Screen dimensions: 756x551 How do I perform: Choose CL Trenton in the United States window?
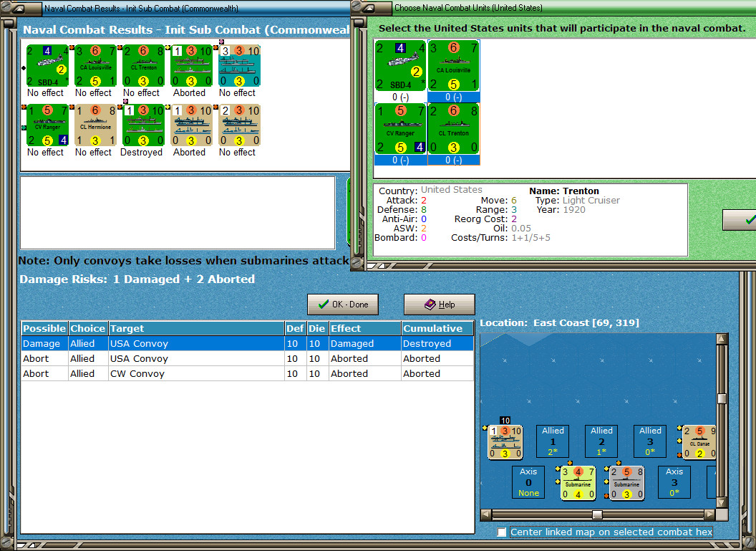pos(453,129)
